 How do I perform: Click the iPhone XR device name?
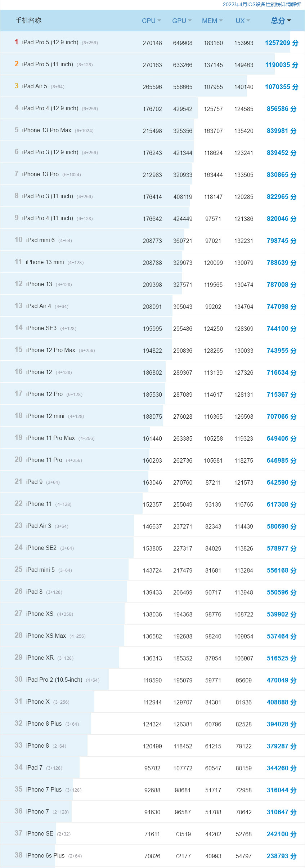click(x=40, y=658)
